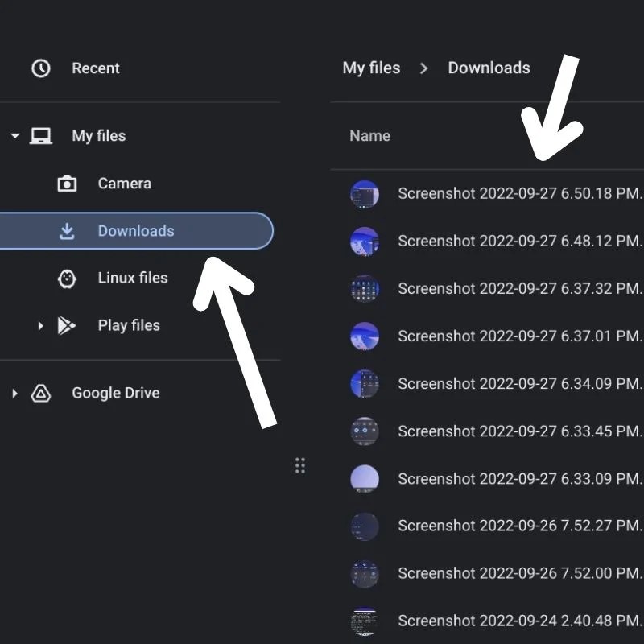The height and width of the screenshot is (644, 644).
Task: Click the Linux files penguin icon
Action: tap(68, 278)
